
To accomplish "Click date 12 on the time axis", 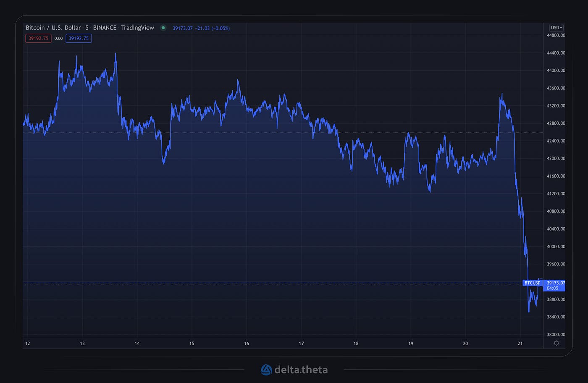I will (x=28, y=344).
